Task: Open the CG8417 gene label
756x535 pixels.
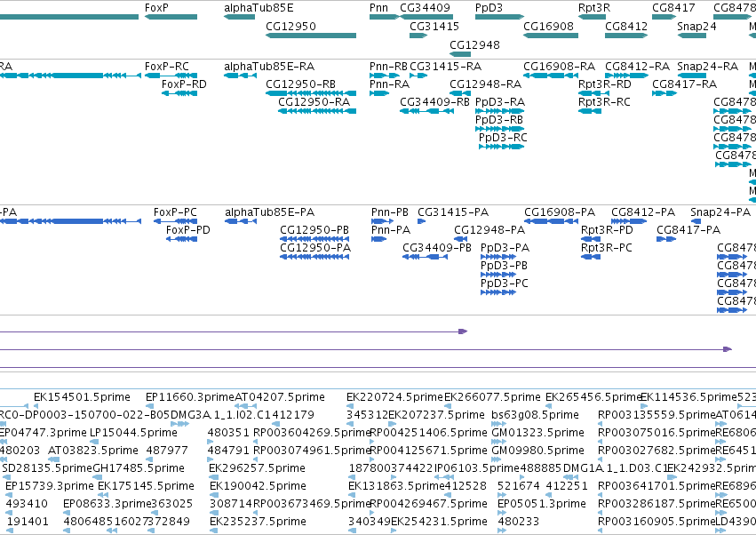Action: (x=673, y=8)
